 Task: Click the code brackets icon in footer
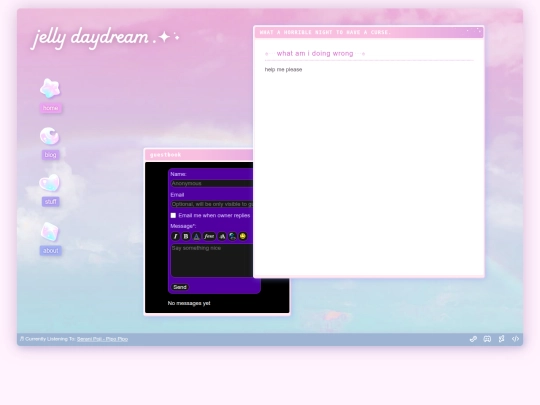(515, 339)
